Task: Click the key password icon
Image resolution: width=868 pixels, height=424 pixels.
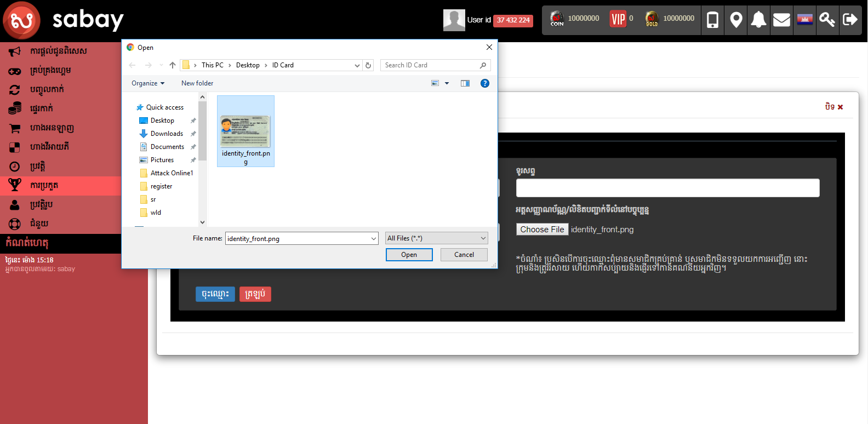Action: coord(827,20)
